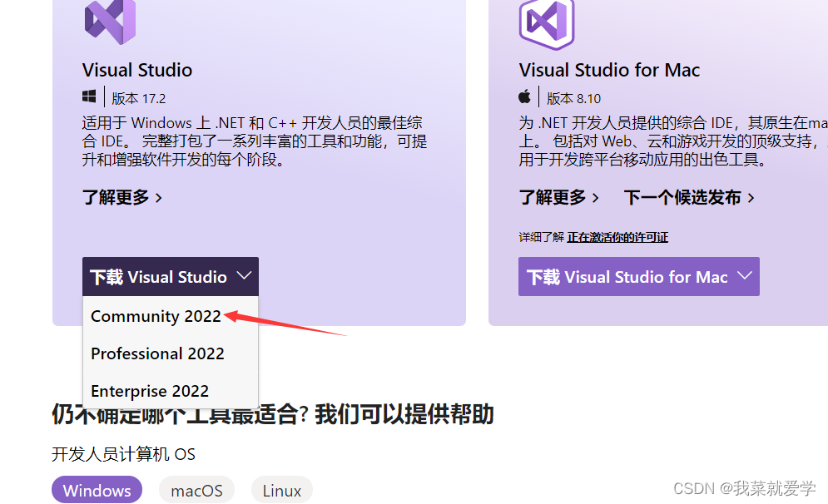The image size is (828, 504).
Task: Click the Visual Studio purple logo icon
Action: (111, 22)
